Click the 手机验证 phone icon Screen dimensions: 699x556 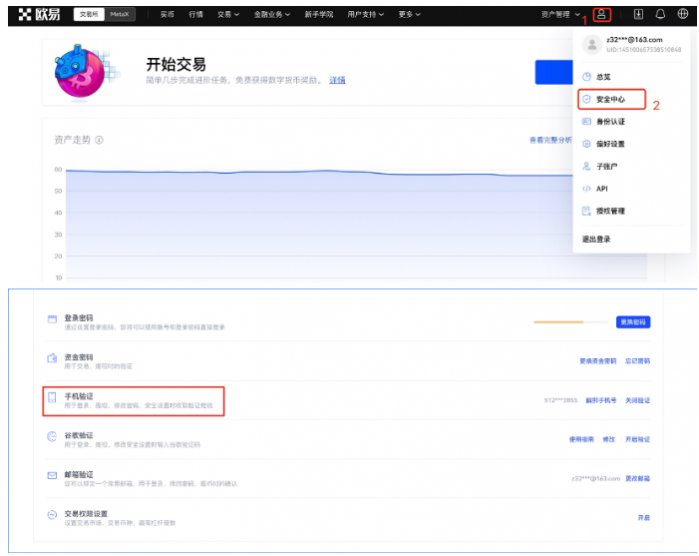52,400
